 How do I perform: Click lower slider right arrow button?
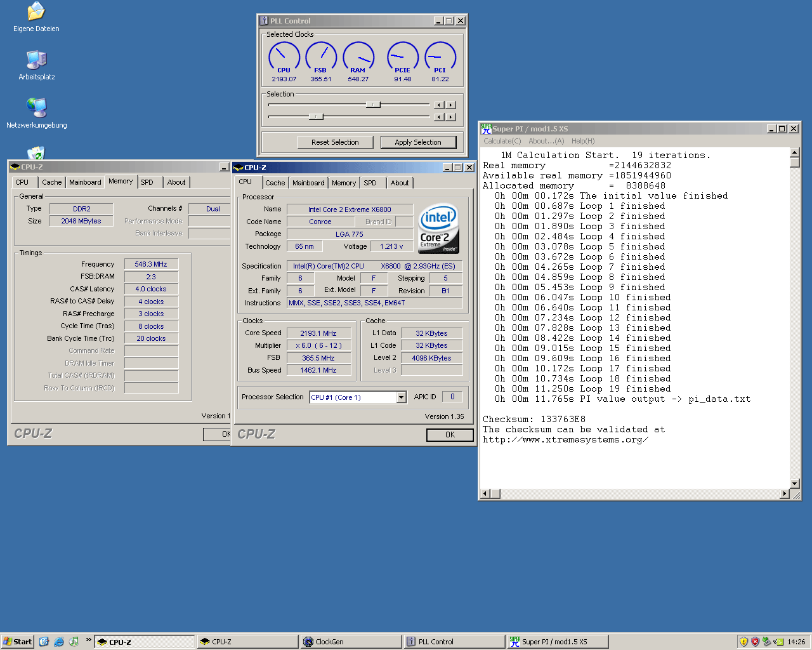coord(450,117)
